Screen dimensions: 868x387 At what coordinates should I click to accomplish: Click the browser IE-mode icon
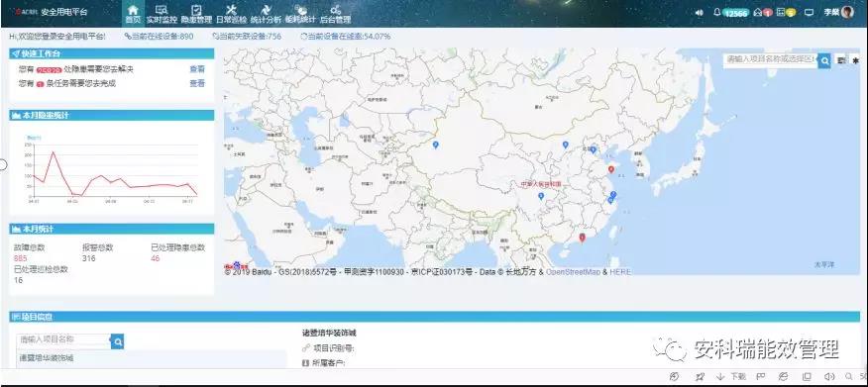pos(784,376)
